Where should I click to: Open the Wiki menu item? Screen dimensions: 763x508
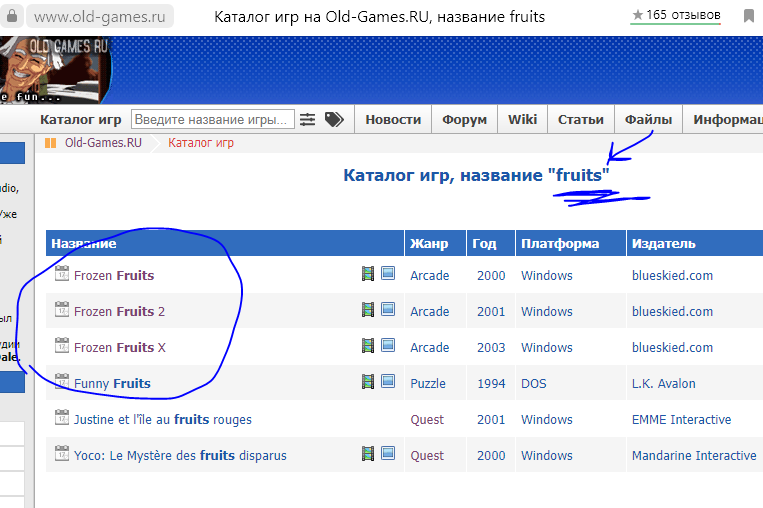click(x=523, y=120)
